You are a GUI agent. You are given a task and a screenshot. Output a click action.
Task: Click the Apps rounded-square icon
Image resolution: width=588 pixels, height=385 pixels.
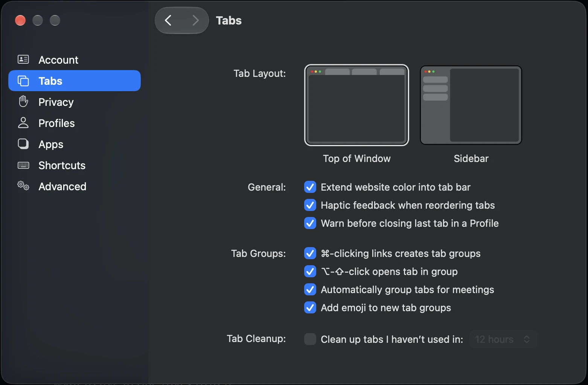coord(23,144)
